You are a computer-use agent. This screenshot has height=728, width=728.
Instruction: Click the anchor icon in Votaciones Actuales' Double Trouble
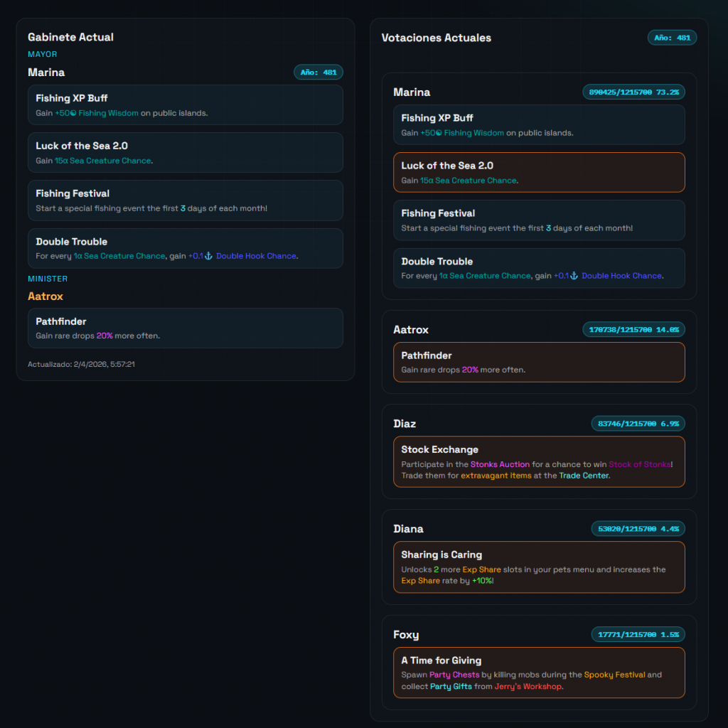tap(574, 276)
